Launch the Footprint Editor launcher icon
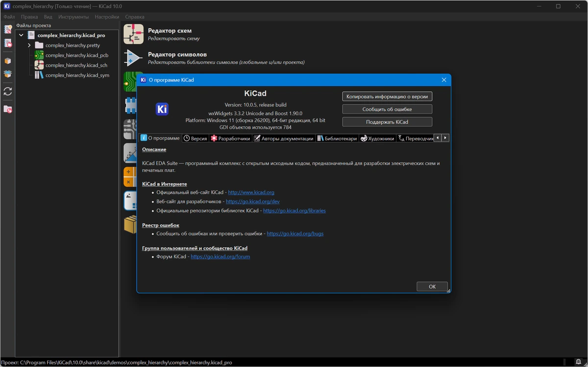588x367 pixels. [129, 105]
